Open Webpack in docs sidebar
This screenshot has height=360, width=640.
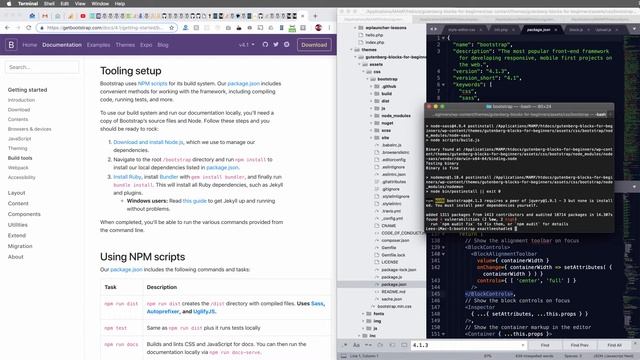click(18, 168)
